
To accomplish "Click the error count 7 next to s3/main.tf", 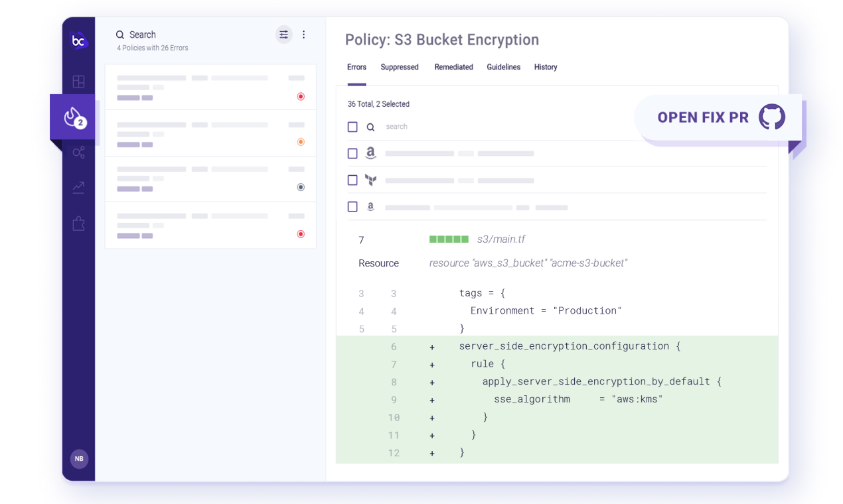I will (361, 240).
